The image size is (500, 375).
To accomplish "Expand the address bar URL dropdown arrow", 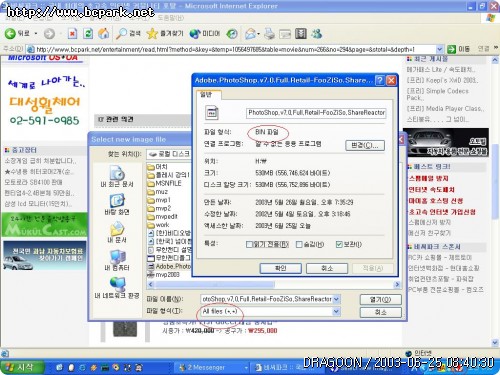I will click(x=440, y=49).
